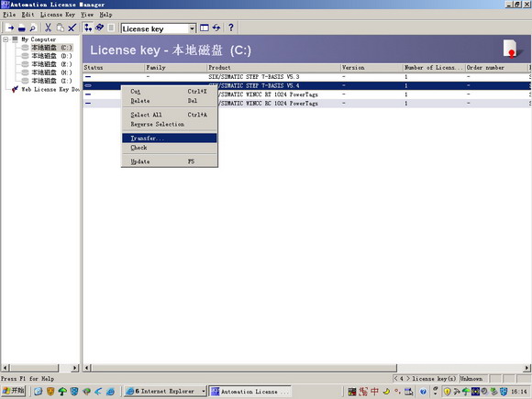Open the File menu
This screenshot has height=399, width=532.
coord(9,15)
